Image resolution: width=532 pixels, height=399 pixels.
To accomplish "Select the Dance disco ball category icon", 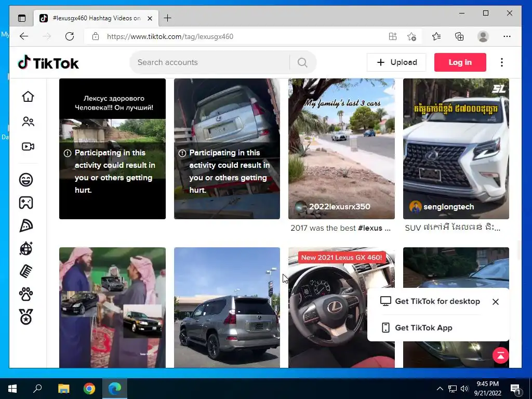I will [x=26, y=248].
